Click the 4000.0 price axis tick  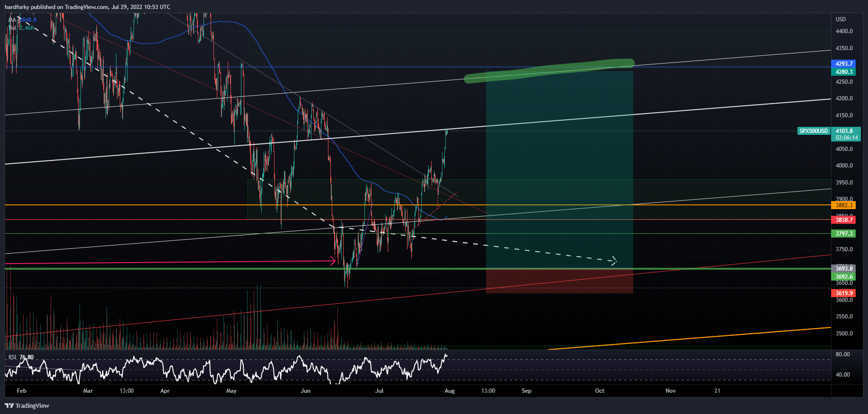[x=844, y=166]
